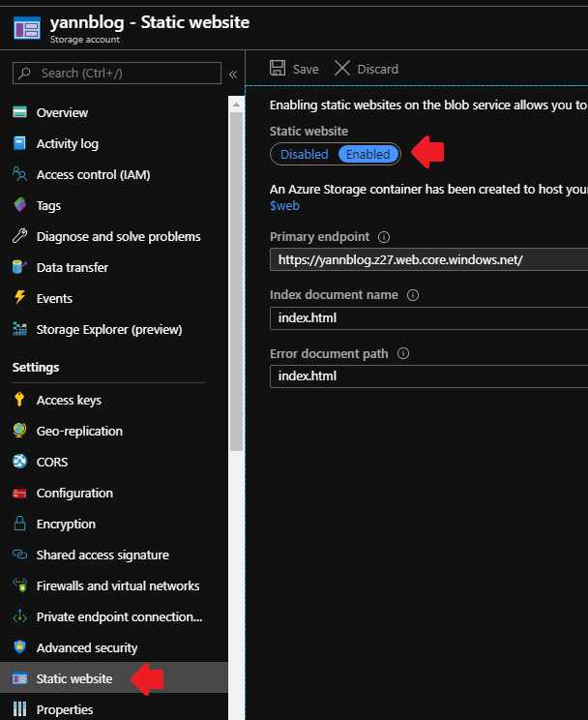
Task: Open Storage Explorer (preview)
Action: click(108, 329)
